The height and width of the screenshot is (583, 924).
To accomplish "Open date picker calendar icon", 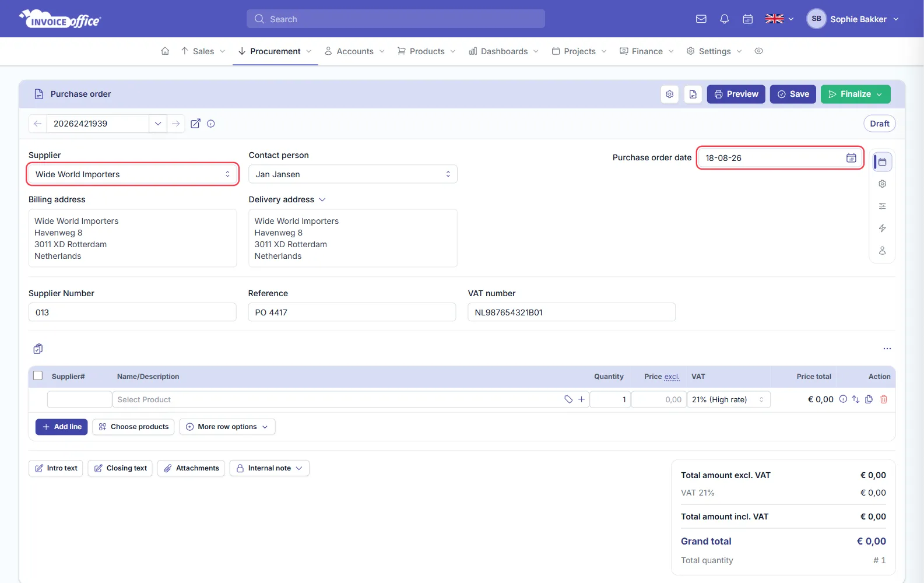I will pyautogui.click(x=851, y=158).
